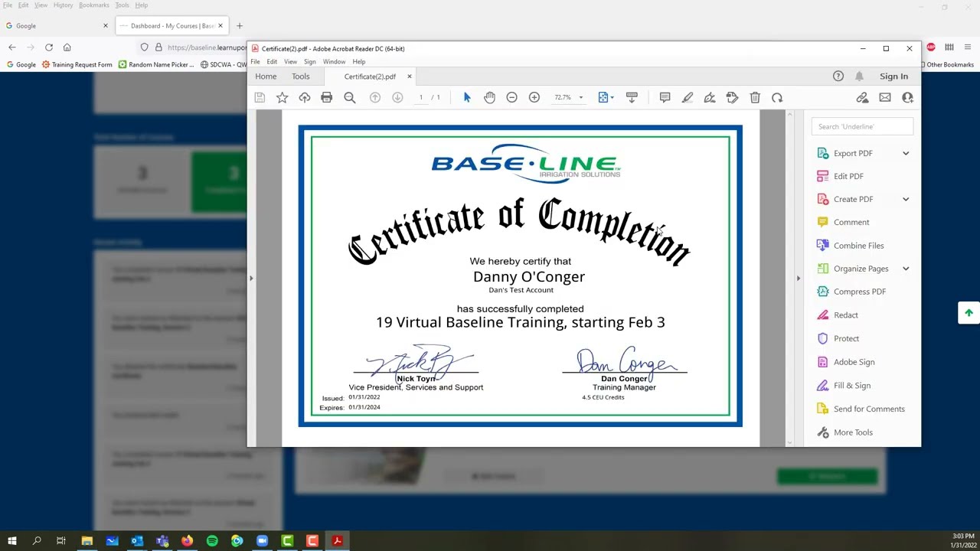Zoom out with the minus icon
The height and width of the screenshot is (551, 980).
pyautogui.click(x=511, y=98)
